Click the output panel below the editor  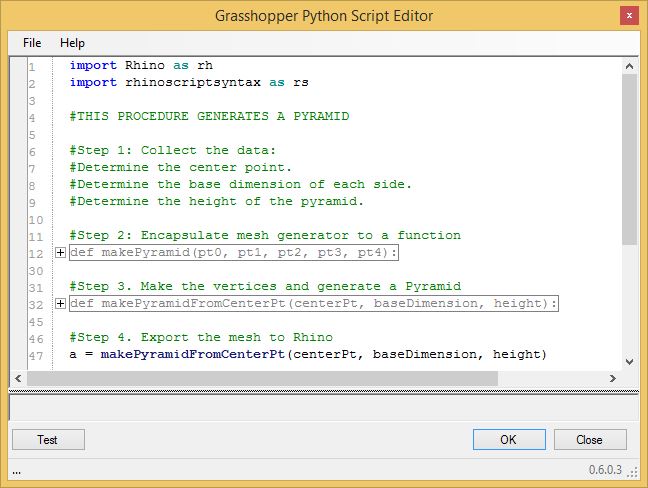[x=324, y=407]
